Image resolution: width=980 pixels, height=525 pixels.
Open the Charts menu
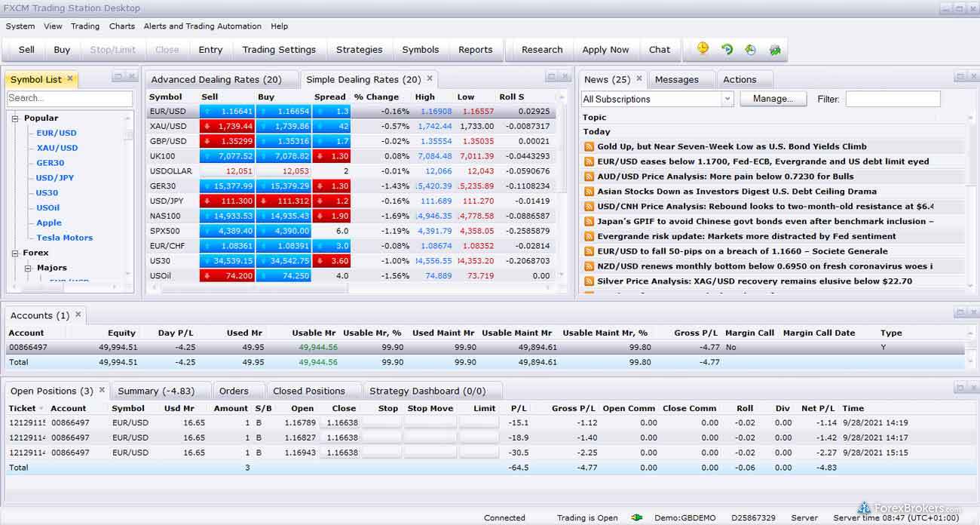coord(122,26)
